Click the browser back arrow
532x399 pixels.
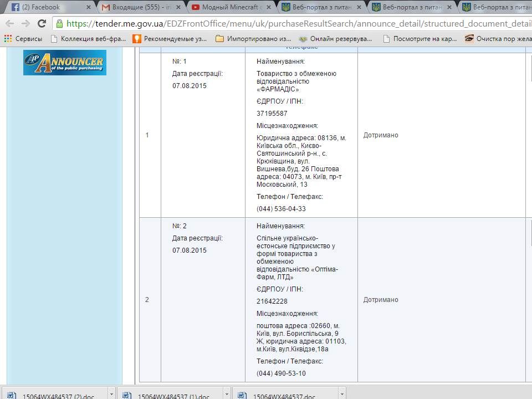point(9,24)
